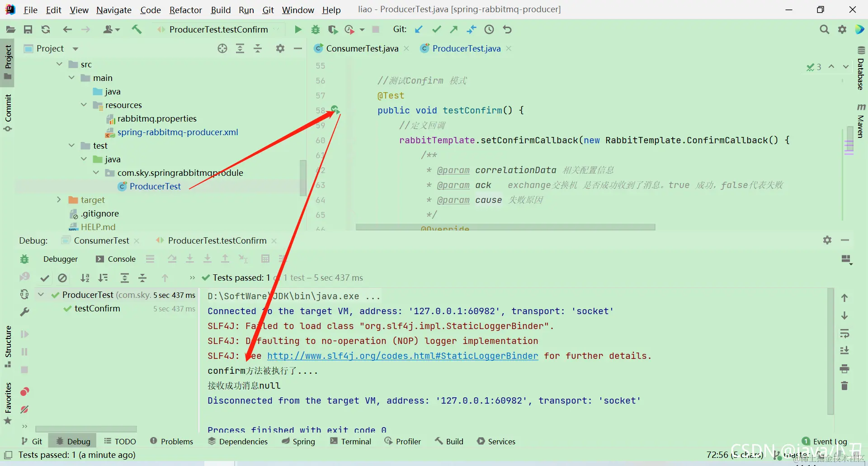Toggle soft-wrap in the console

[844, 334]
